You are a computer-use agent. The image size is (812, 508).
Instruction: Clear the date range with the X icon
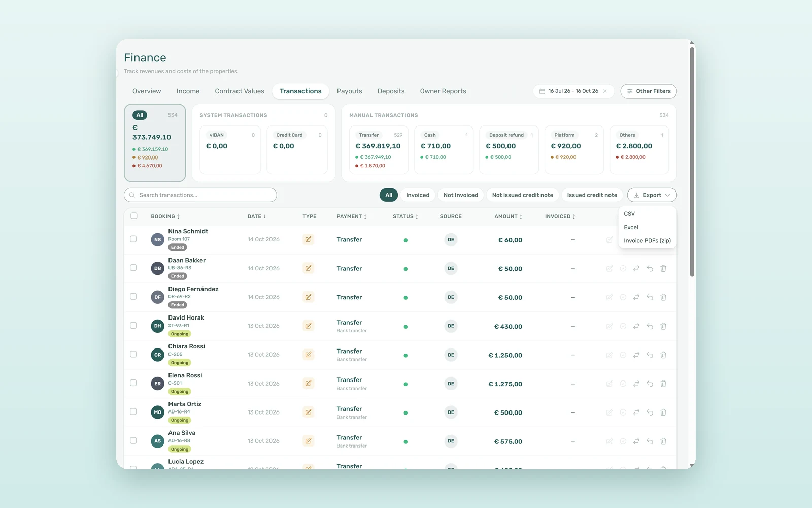(x=605, y=91)
